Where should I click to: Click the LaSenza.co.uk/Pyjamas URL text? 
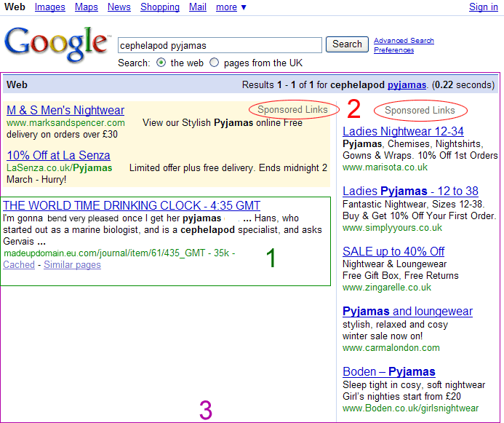tap(59, 168)
